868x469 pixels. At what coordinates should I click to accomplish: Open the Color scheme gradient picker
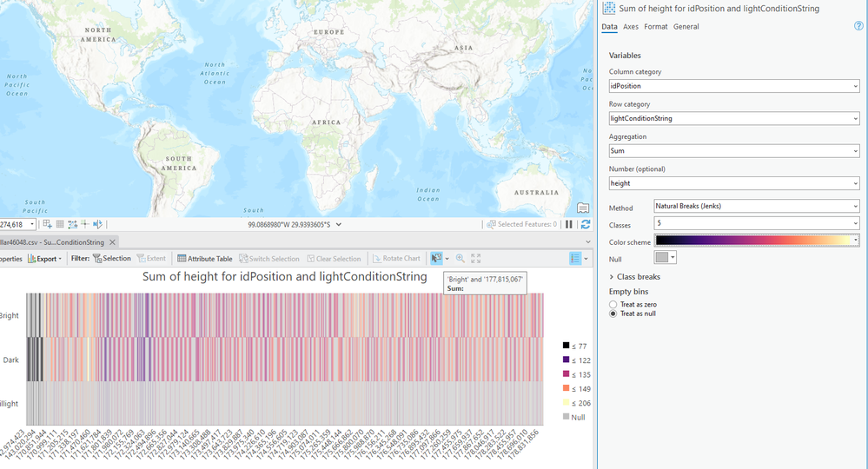click(x=756, y=241)
